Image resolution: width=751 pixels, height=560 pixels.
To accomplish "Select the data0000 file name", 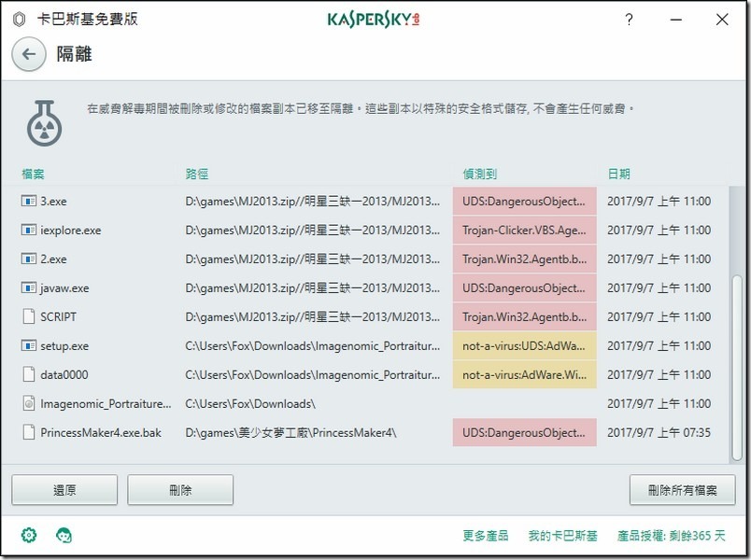I will point(64,375).
